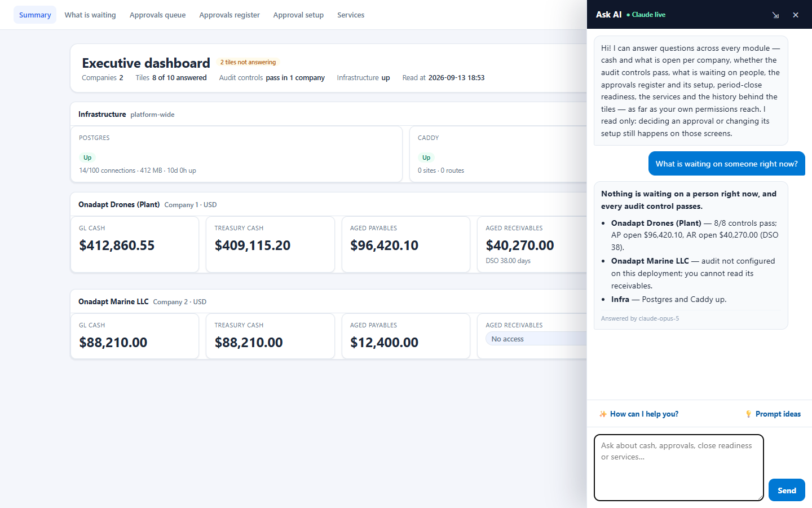Click the Infrastructure up status text
Image resolution: width=812 pixels, height=508 pixels.
pyautogui.click(x=363, y=78)
